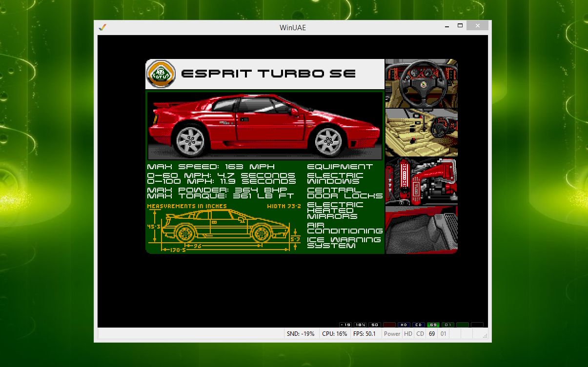
Task: Click the CD status bar indicator
Action: tap(420, 334)
